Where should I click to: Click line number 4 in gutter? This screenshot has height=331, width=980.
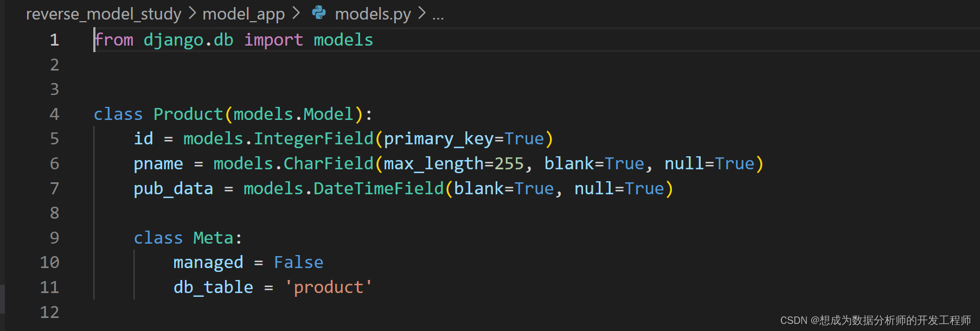[54, 114]
